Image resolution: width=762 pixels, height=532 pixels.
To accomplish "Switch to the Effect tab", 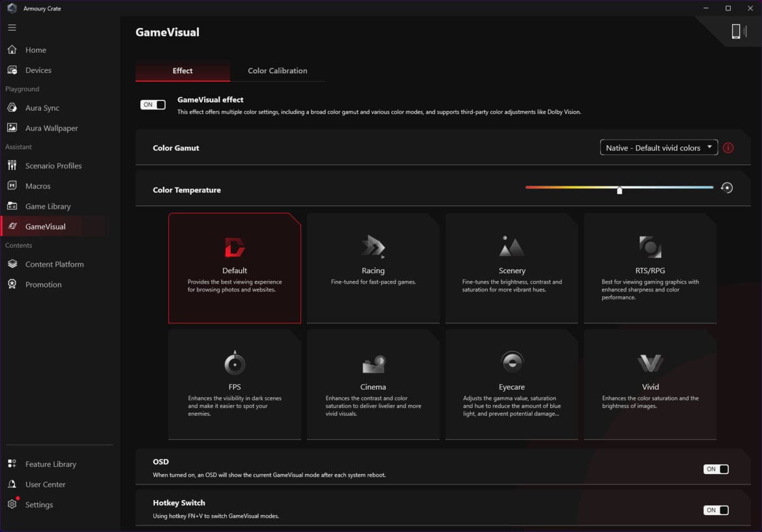I will pyautogui.click(x=183, y=71).
